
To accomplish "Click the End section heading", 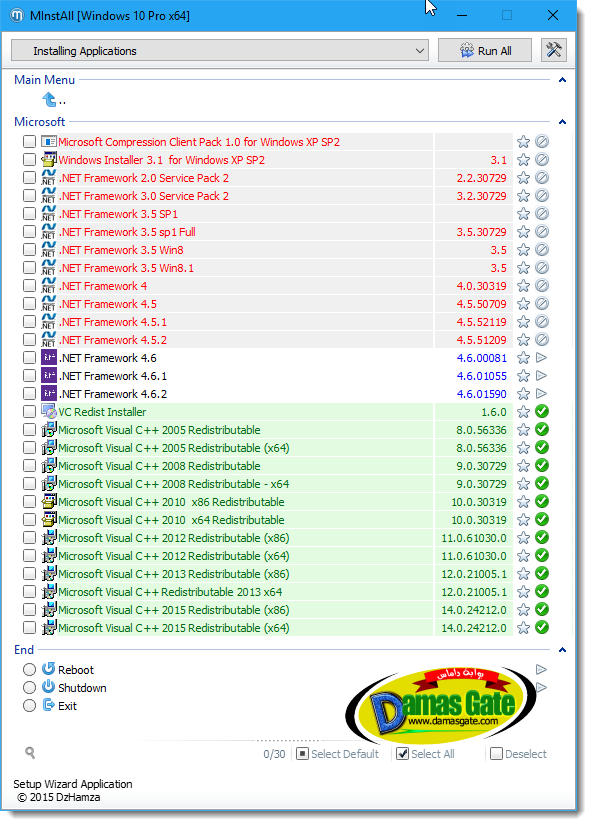I will tap(24, 650).
